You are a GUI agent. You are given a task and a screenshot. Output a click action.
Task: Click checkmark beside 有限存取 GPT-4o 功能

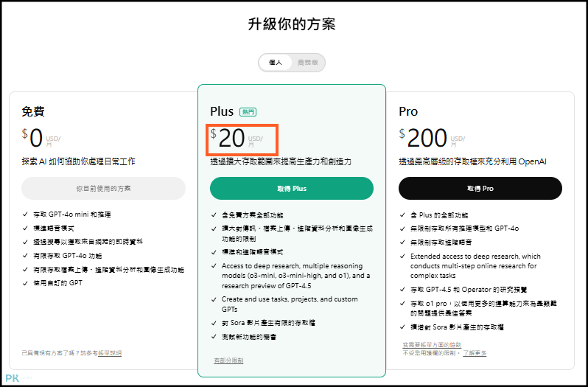pos(25,256)
